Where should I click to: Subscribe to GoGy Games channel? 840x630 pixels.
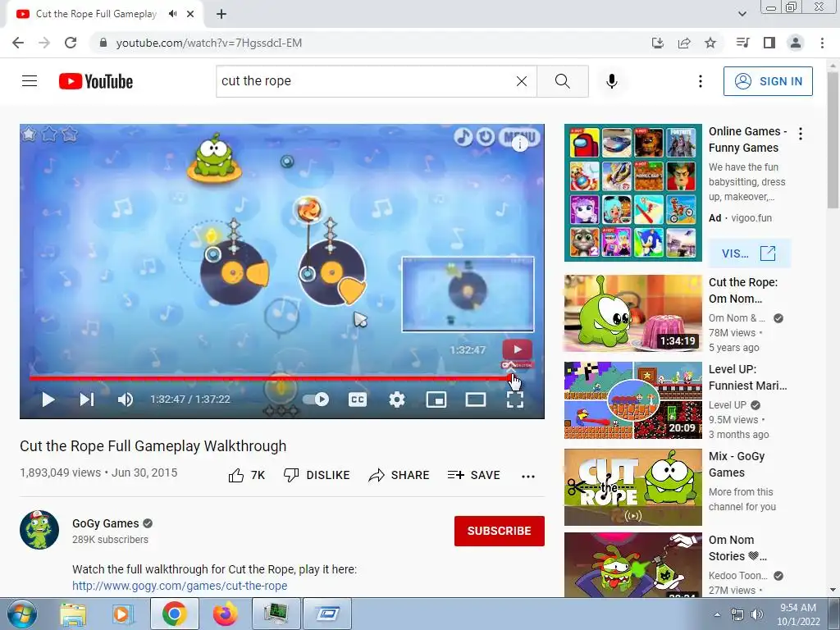[500, 531]
